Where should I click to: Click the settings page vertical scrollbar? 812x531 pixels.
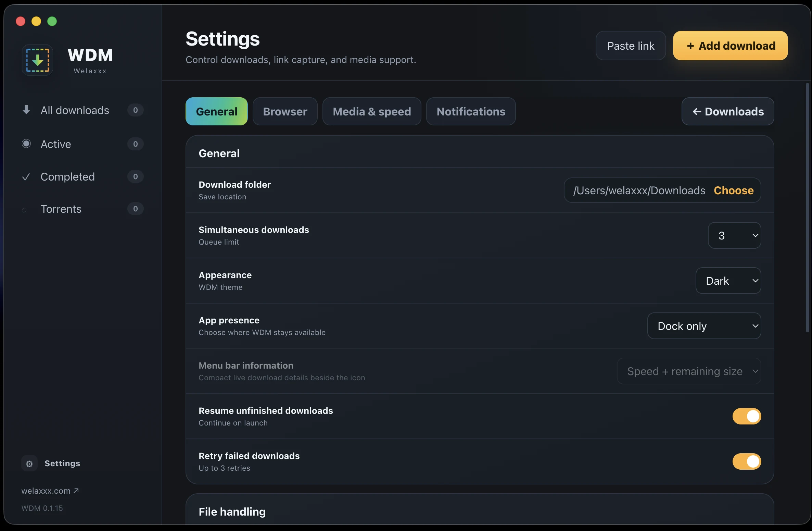(x=807, y=207)
